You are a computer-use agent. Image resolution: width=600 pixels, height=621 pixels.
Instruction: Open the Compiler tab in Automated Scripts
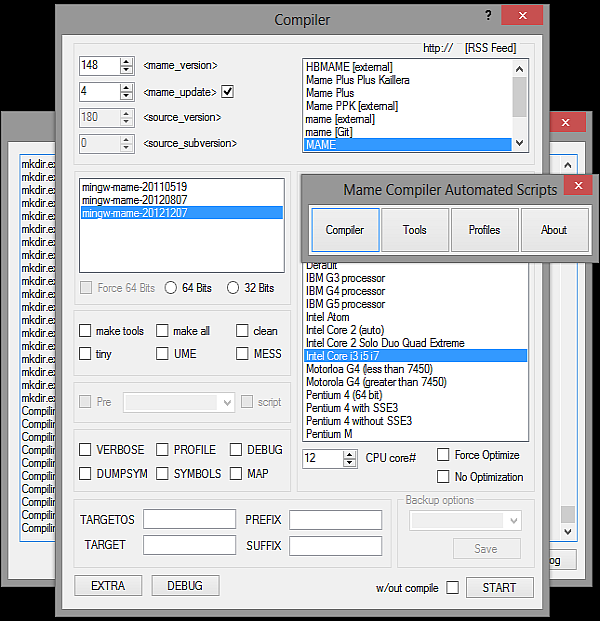pyautogui.click(x=345, y=230)
